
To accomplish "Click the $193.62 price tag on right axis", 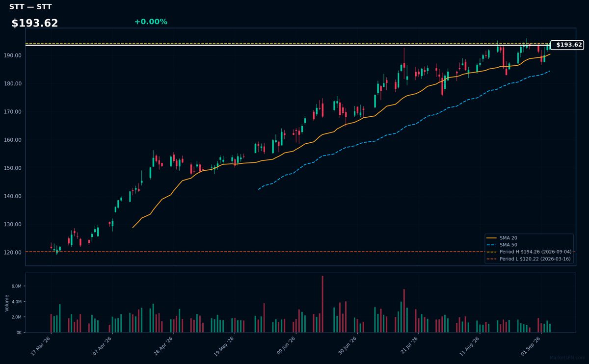I will click(567, 45).
